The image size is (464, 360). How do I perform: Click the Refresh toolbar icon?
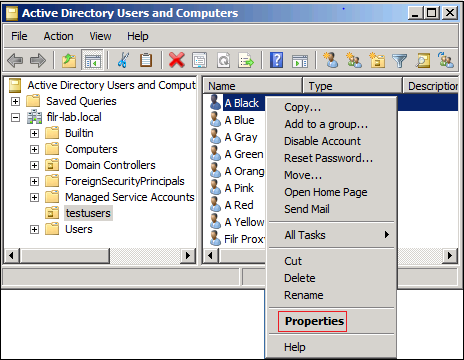coord(223,60)
